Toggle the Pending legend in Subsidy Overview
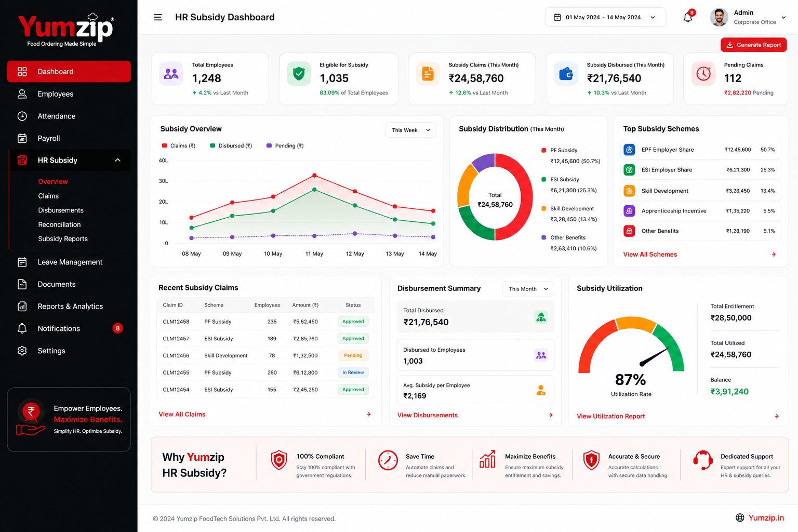 click(x=285, y=146)
